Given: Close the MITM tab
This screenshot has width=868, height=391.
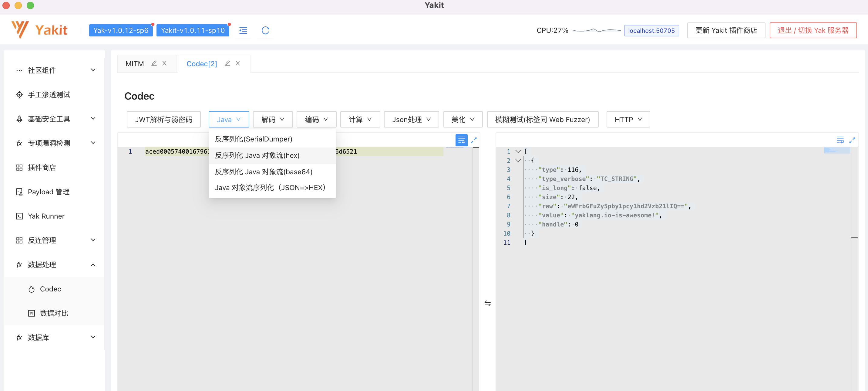Looking at the screenshot, I should tap(164, 63).
